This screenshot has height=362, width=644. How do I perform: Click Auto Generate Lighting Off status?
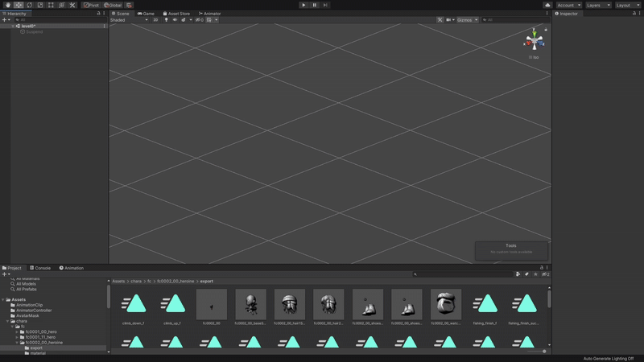608,358
